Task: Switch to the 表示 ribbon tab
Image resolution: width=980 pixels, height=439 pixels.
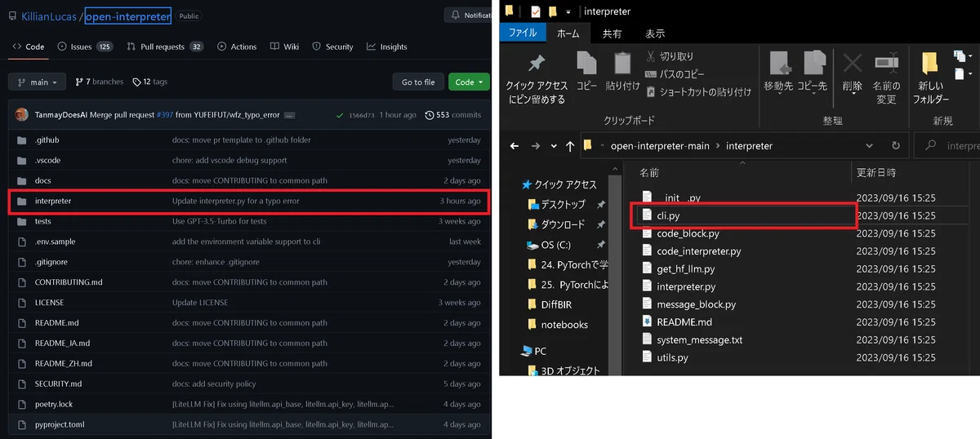Action: (x=655, y=33)
